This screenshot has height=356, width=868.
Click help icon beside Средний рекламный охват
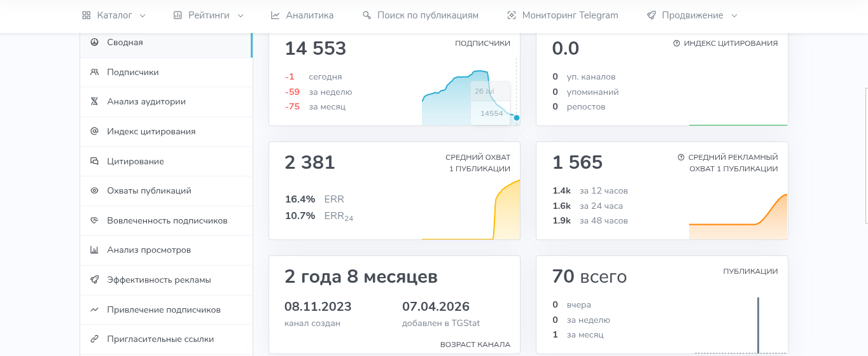681,157
